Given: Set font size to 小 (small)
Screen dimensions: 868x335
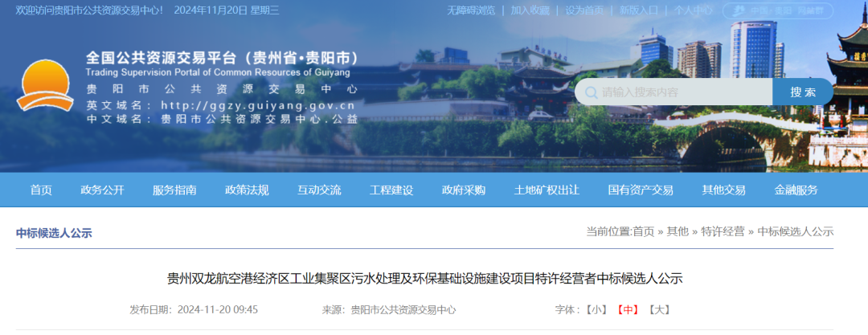Looking at the screenshot, I should [597, 309].
